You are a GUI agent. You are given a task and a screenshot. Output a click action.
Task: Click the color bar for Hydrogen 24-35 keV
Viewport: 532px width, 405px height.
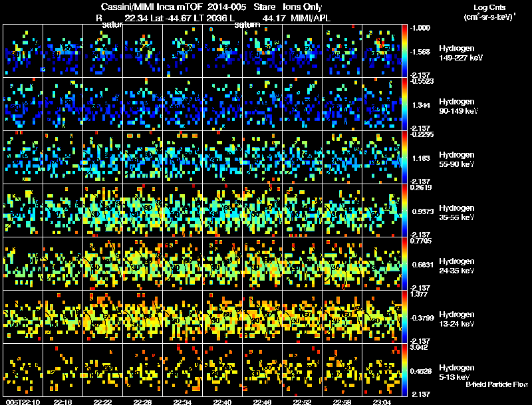pyautogui.click(x=405, y=263)
